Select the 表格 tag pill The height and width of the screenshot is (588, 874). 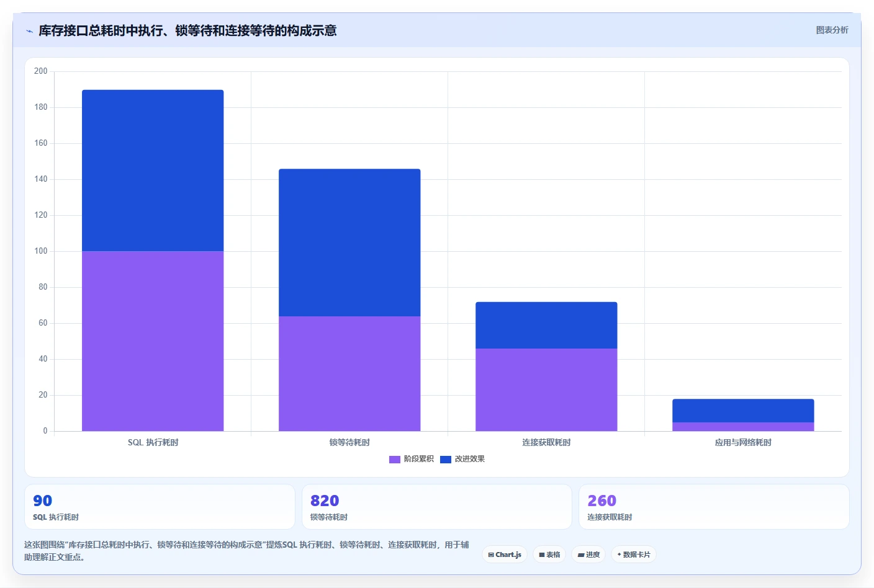tap(549, 555)
